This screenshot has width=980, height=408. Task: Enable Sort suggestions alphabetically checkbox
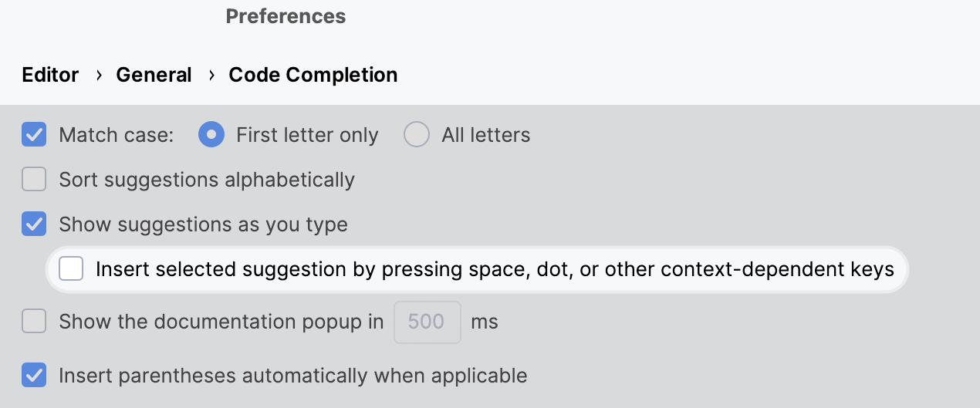34,180
